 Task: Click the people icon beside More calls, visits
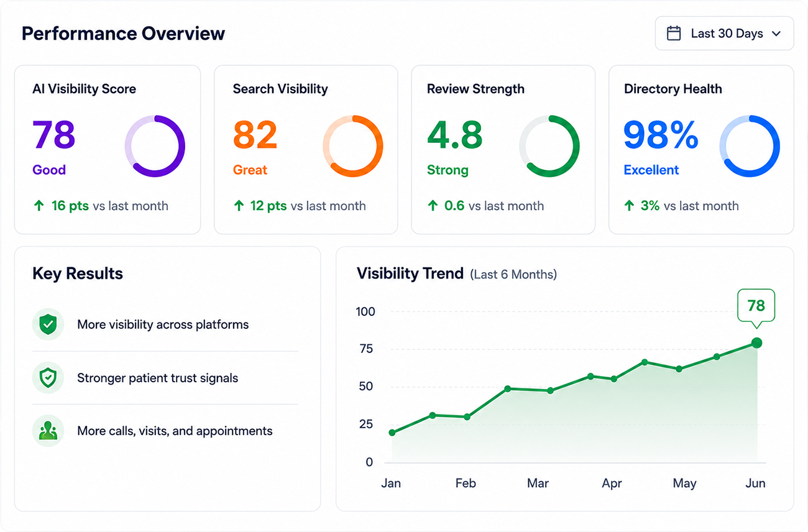pos(48,431)
